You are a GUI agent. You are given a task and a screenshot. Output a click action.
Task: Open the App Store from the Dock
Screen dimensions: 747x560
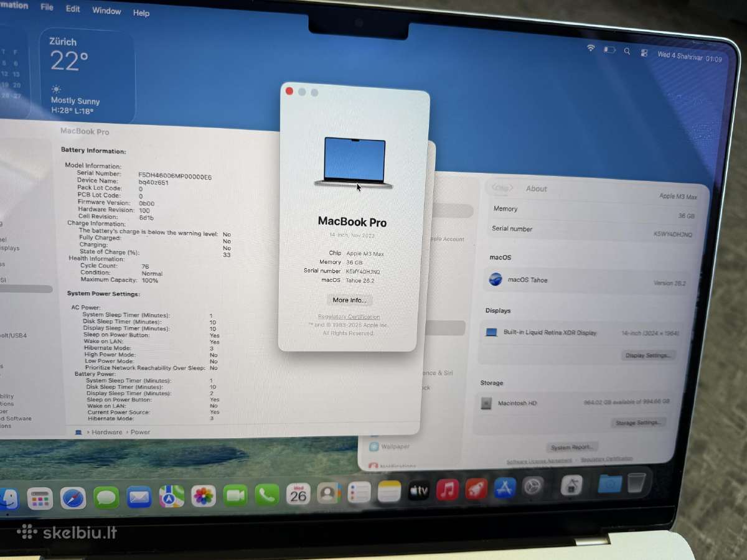(505, 488)
